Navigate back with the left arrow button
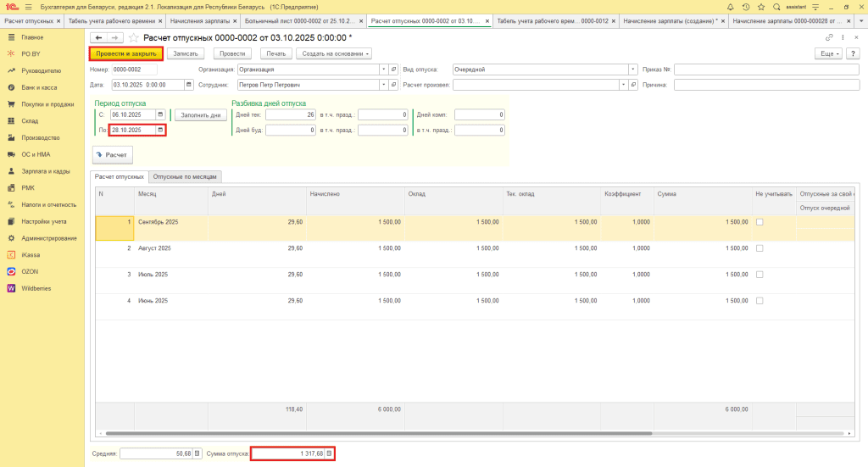Screen dimensions: 868x467 point(98,37)
